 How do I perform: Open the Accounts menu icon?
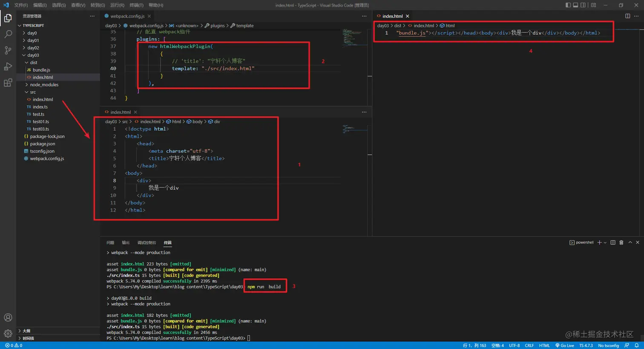pyautogui.click(x=8, y=317)
